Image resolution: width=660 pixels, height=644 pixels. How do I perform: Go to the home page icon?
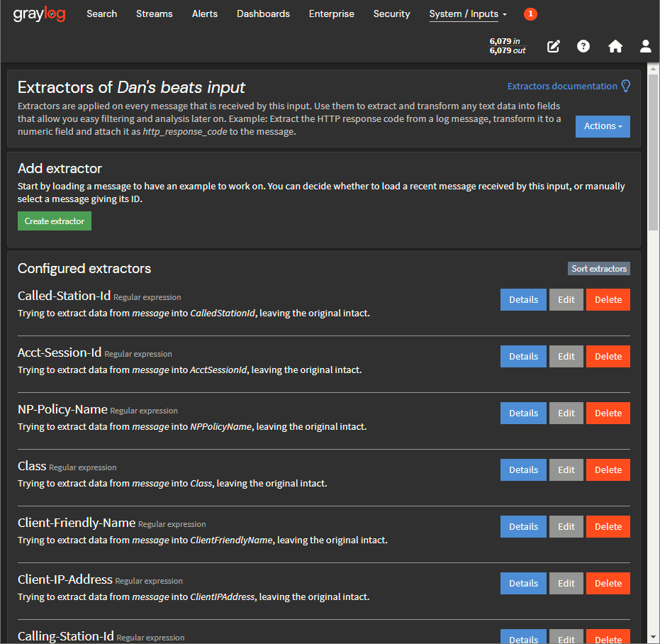615,46
